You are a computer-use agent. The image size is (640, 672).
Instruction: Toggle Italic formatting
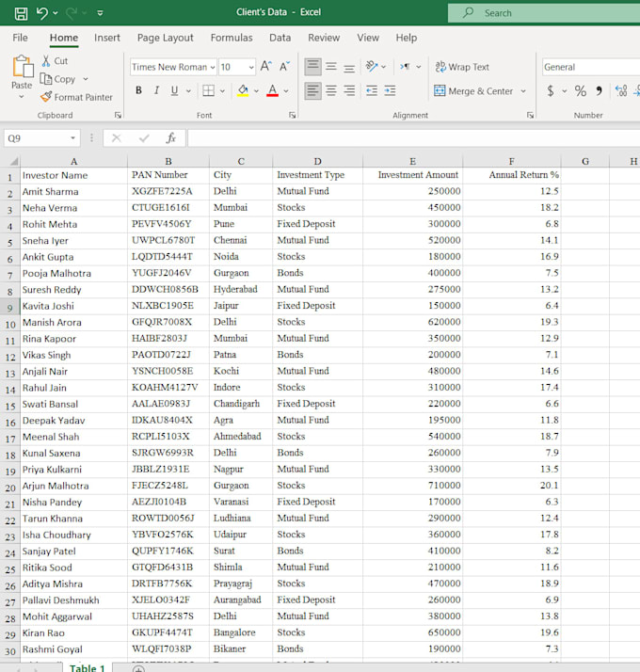pyautogui.click(x=156, y=90)
